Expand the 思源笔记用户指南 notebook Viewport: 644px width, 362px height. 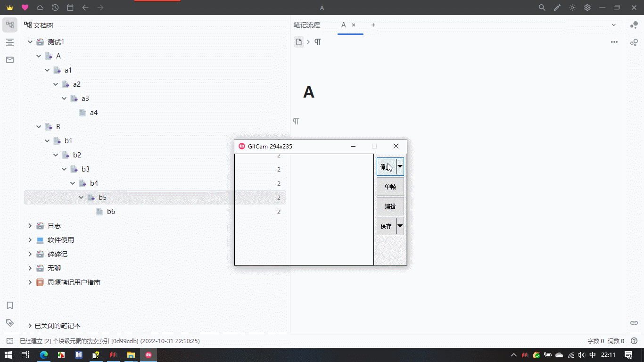30,282
